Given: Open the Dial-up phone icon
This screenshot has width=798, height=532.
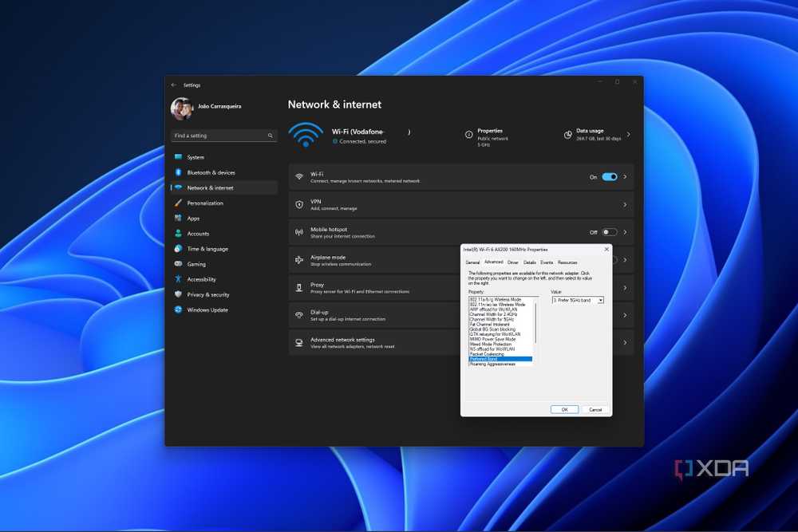Looking at the screenshot, I should [299, 315].
